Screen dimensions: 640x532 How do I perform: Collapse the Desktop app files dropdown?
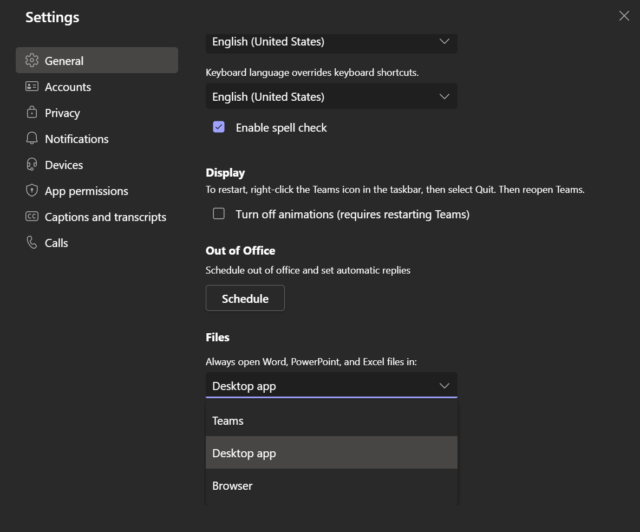pos(331,385)
